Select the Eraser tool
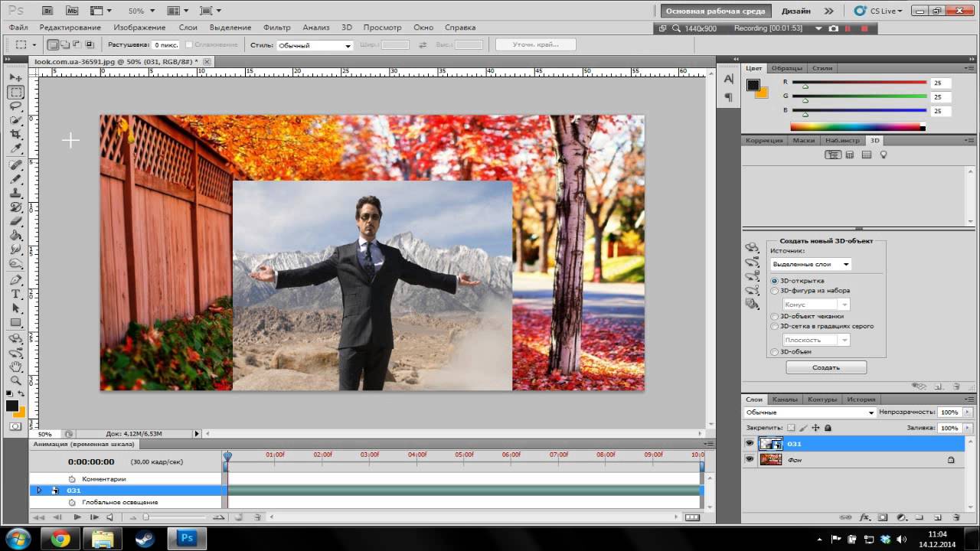This screenshot has height=551, width=980. pos(15,220)
